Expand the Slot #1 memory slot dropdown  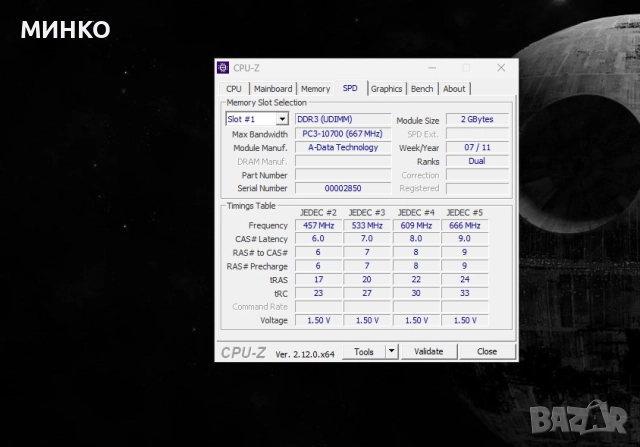(x=281, y=119)
